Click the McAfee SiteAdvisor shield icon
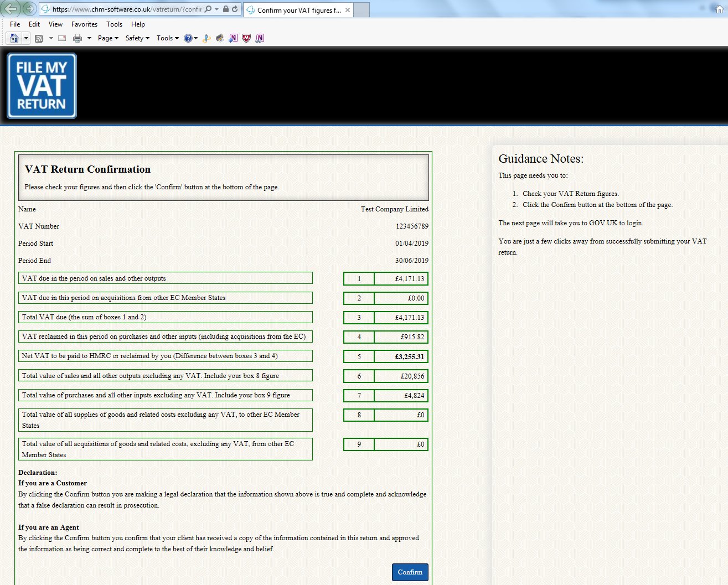This screenshot has height=585, width=728. pyautogui.click(x=246, y=38)
